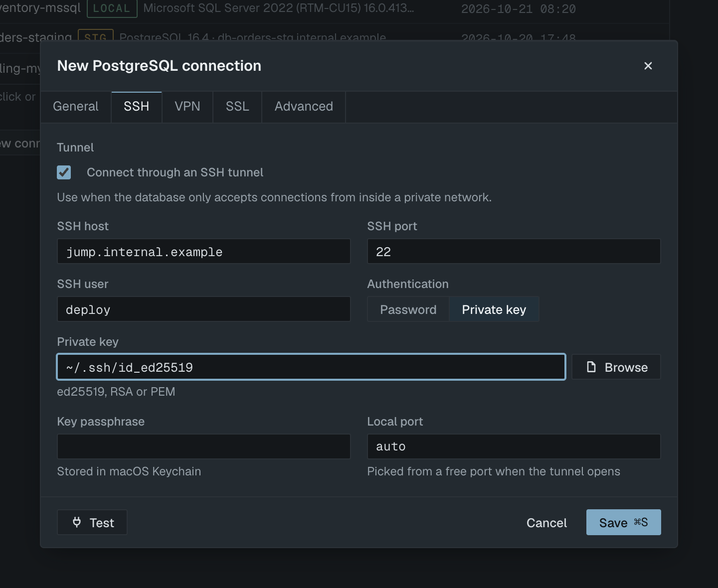Click the LOCAL badge in background list
The height and width of the screenshot is (588, 718).
[112, 8]
